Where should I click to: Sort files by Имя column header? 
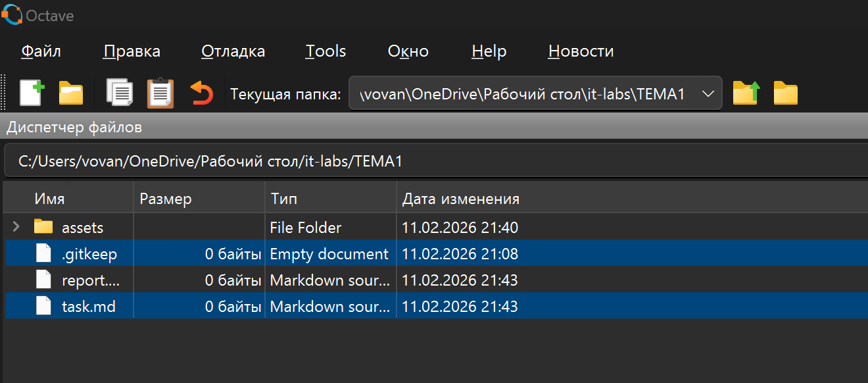point(50,199)
